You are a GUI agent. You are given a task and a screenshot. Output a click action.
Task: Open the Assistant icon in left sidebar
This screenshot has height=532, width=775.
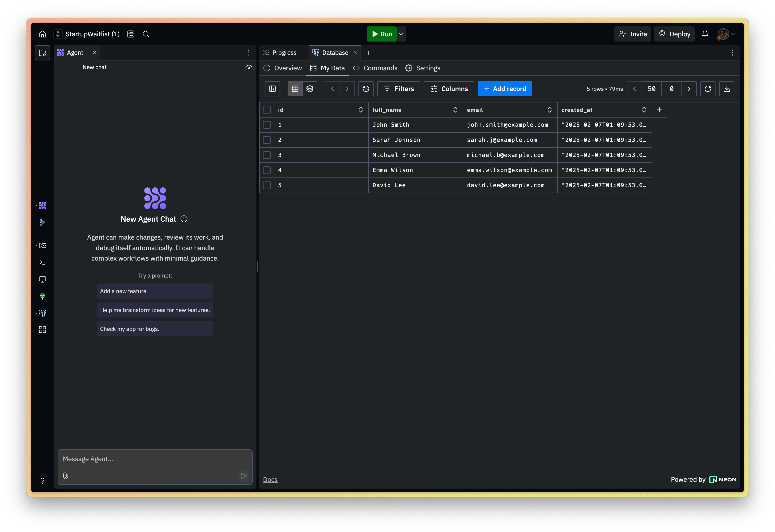42,222
